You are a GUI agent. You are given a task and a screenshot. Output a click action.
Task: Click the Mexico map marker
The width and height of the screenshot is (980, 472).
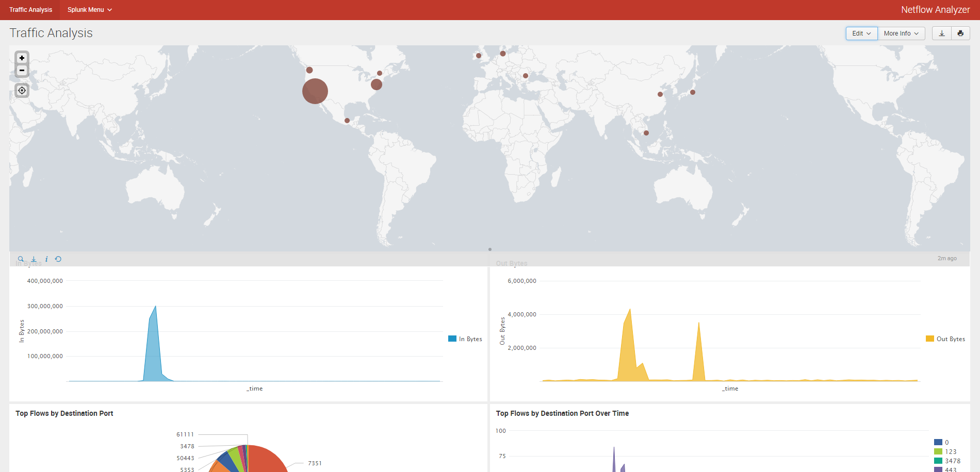347,121
